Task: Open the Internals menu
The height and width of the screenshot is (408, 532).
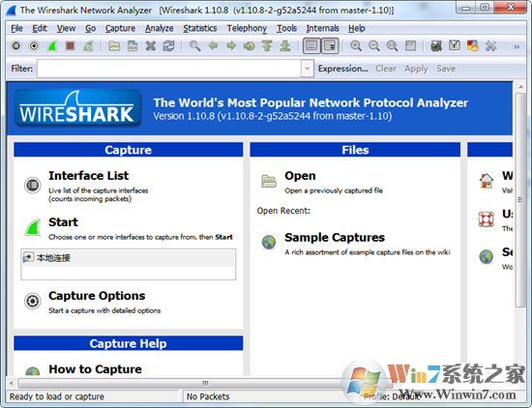Action: click(x=322, y=28)
